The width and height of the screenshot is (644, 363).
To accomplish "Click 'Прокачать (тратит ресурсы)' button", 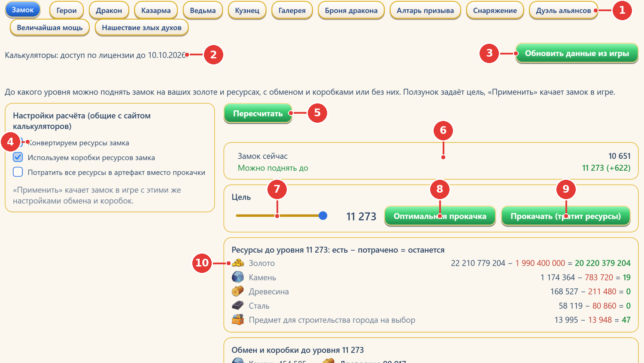I will pyautogui.click(x=565, y=216).
